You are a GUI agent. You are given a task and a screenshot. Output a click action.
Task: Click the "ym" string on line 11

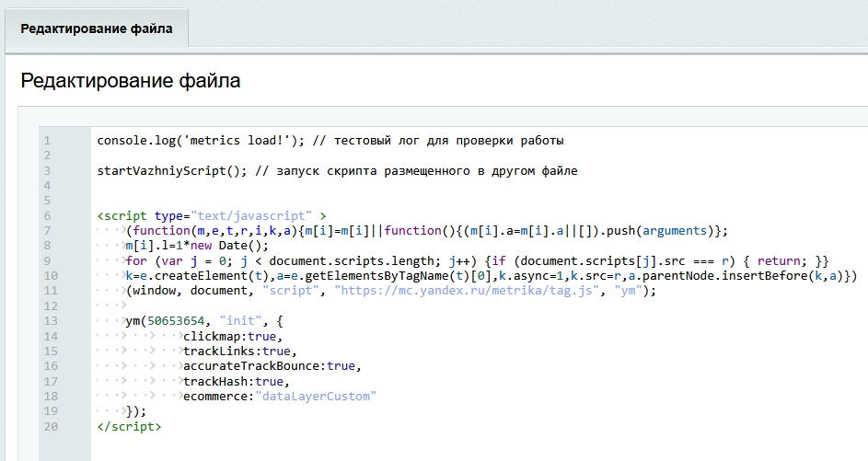[x=629, y=291]
